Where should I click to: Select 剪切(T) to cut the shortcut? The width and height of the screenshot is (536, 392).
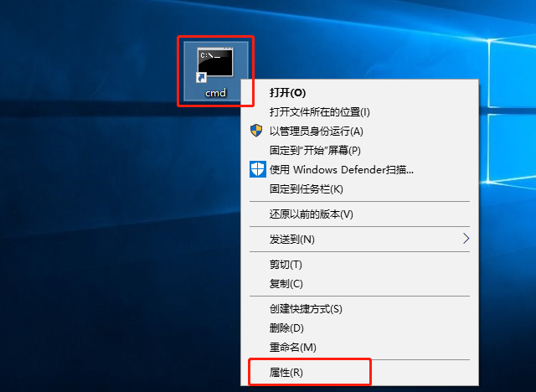click(x=286, y=264)
